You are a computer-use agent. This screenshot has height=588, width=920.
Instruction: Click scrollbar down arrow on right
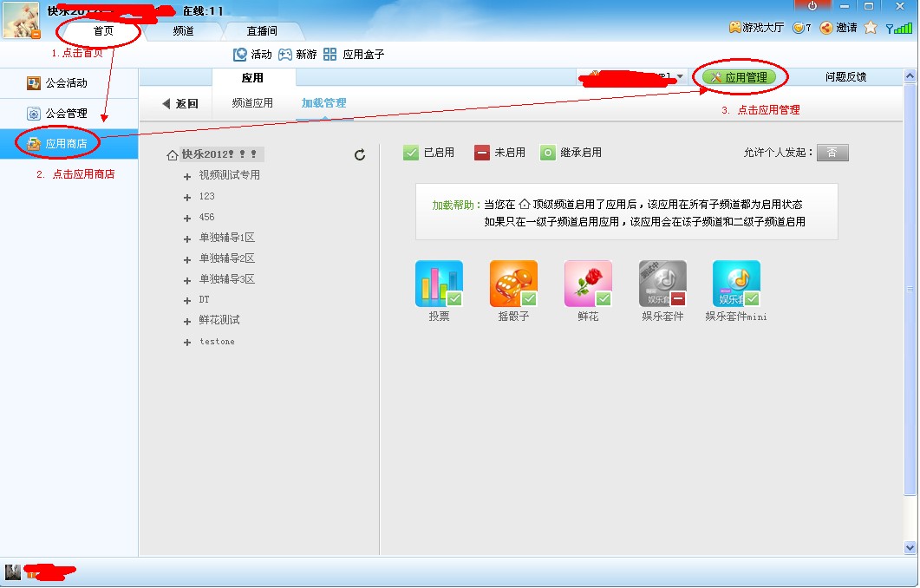pyautogui.click(x=910, y=548)
